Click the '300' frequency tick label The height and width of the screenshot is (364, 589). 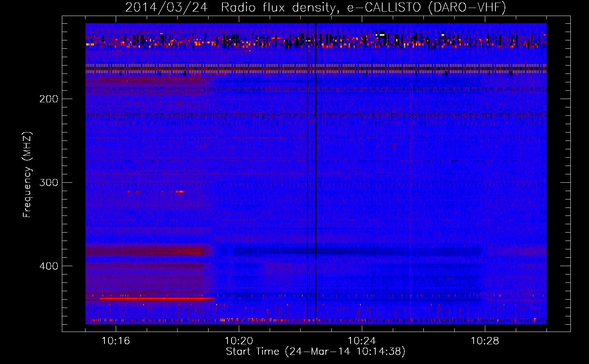point(49,182)
